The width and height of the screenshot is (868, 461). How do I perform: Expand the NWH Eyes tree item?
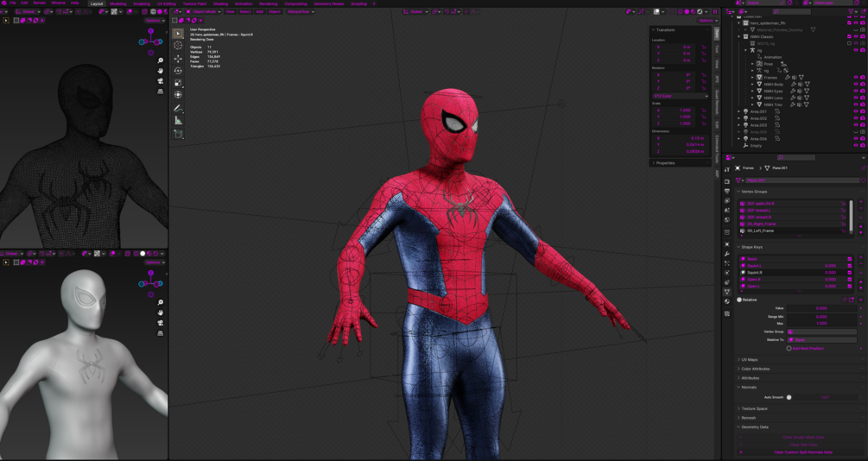[752, 91]
